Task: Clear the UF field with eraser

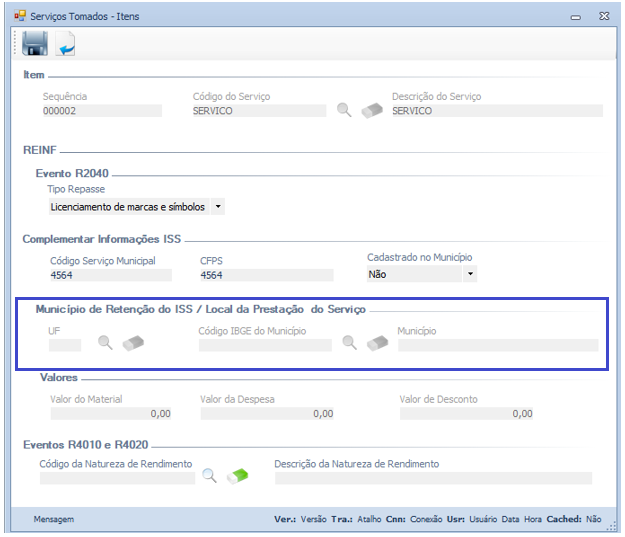Action: 133,343
